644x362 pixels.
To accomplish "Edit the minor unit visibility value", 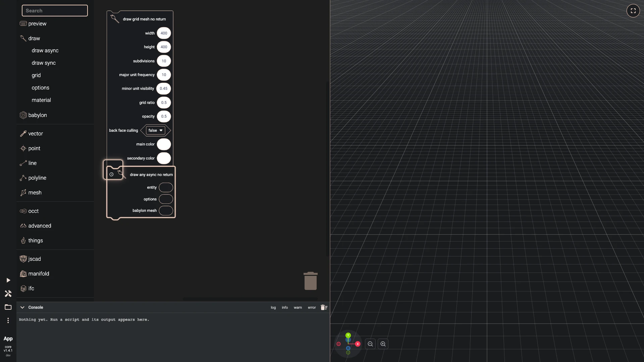I will click(163, 88).
